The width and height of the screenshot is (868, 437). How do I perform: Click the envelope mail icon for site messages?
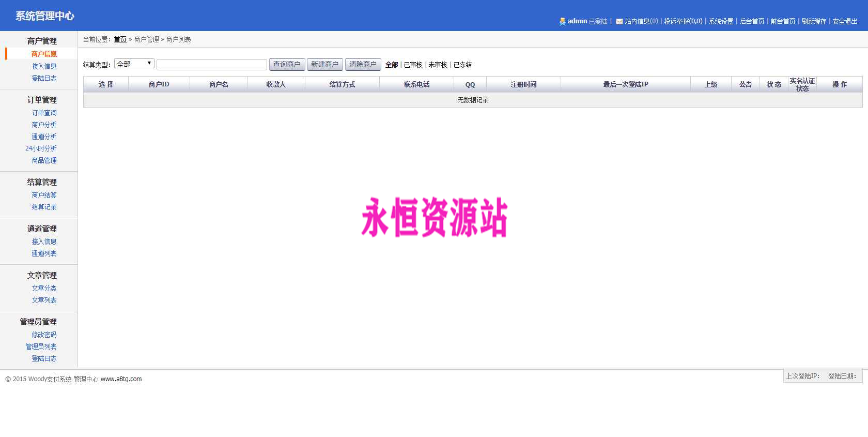pos(619,22)
